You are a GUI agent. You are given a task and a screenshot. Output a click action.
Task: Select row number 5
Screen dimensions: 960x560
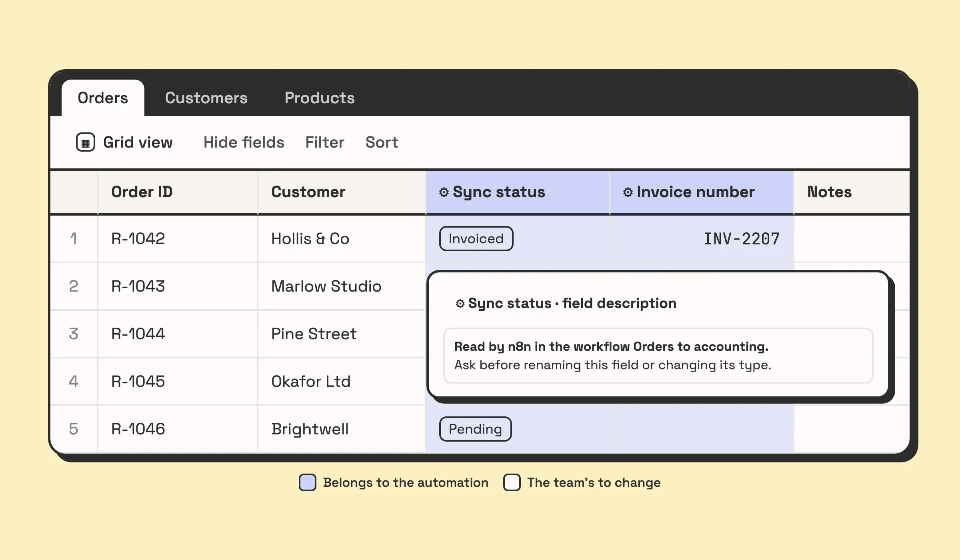click(74, 429)
